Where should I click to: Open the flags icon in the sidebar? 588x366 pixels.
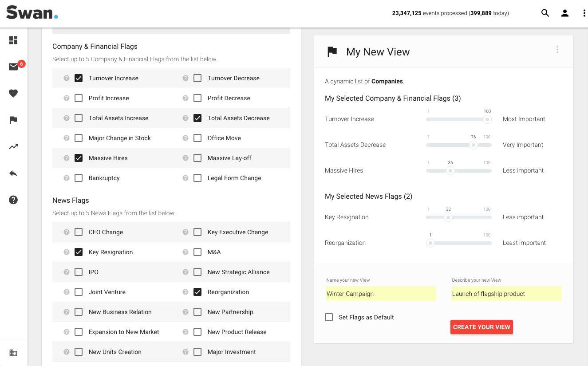(13, 120)
